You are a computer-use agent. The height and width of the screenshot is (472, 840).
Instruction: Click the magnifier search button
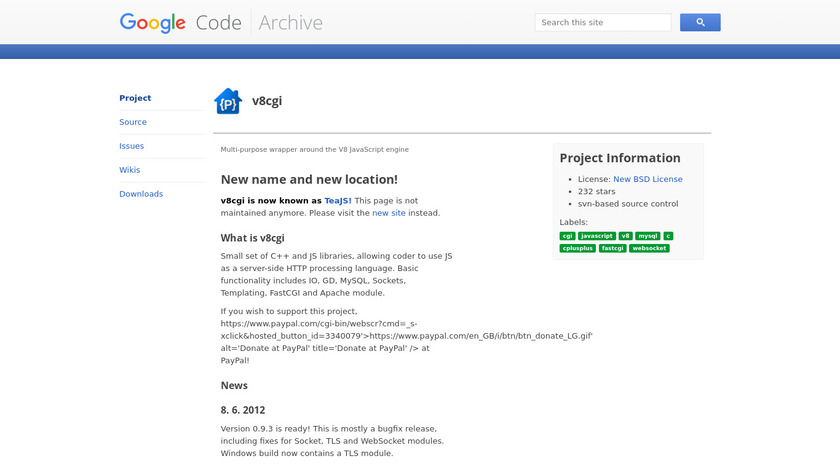[x=700, y=23]
